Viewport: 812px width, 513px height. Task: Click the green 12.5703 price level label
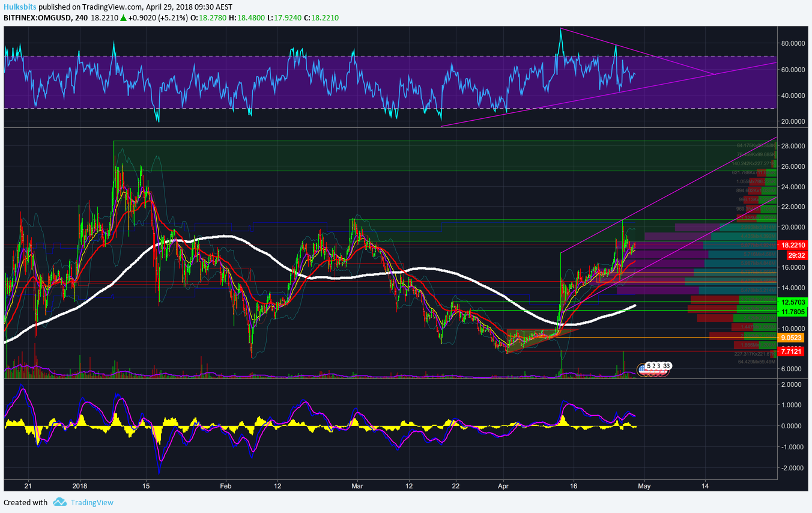point(793,302)
